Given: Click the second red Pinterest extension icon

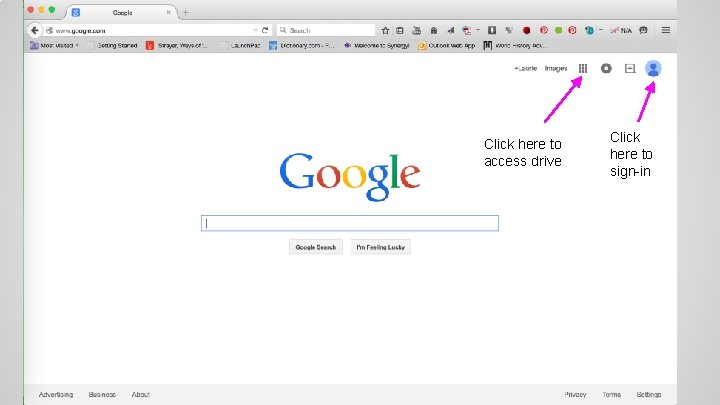Looking at the screenshot, I should pos(572,30).
